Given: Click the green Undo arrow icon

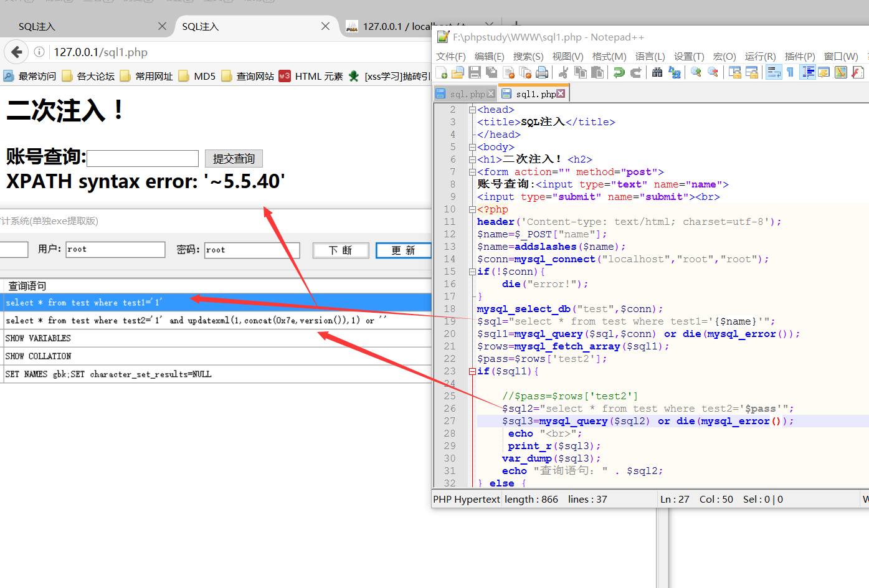Looking at the screenshot, I should coord(619,72).
